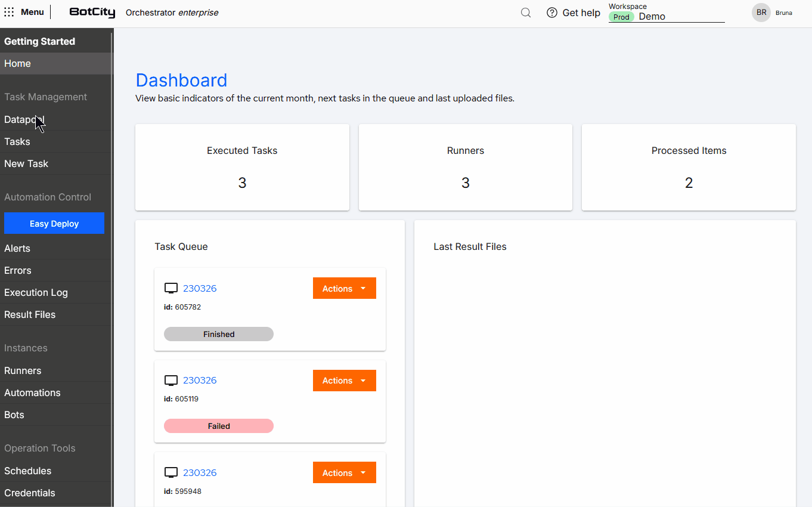Select Datapool from the sidebar
Image resolution: width=812 pixels, height=507 pixels.
click(24, 119)
